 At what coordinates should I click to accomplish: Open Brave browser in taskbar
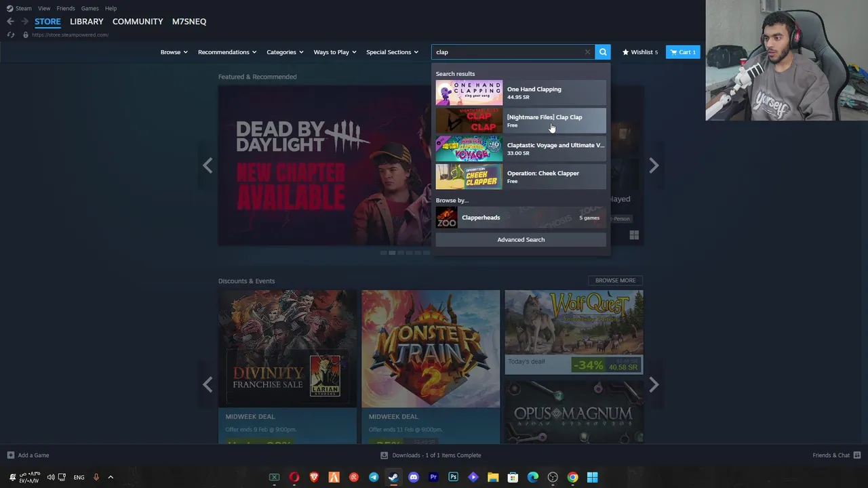pyautogui.click(x=314, y=477)
